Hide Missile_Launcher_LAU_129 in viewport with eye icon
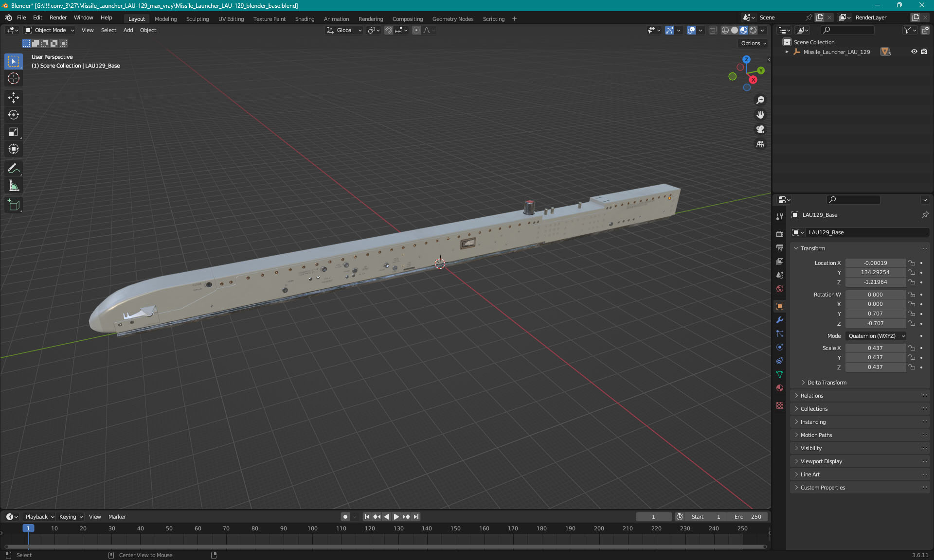934x560 pixels. pos(914,52)
